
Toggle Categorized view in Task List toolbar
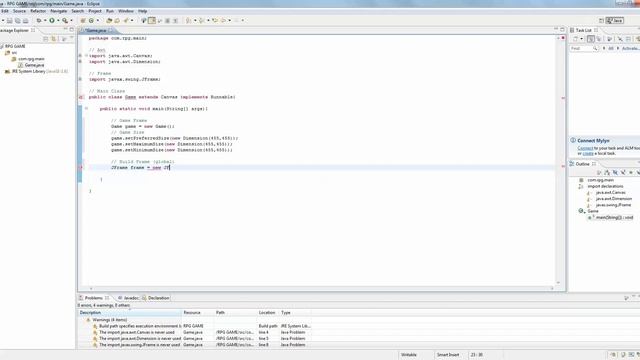[591, 39]
